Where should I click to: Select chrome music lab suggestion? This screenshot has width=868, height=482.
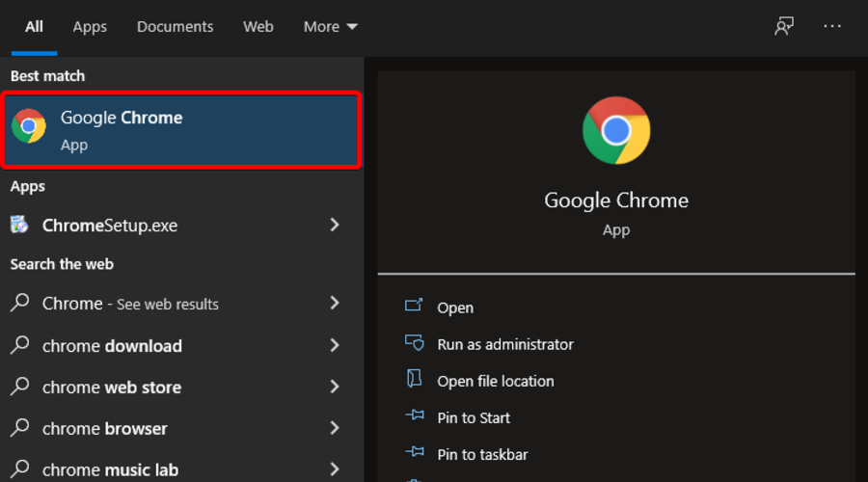(110, 470)
